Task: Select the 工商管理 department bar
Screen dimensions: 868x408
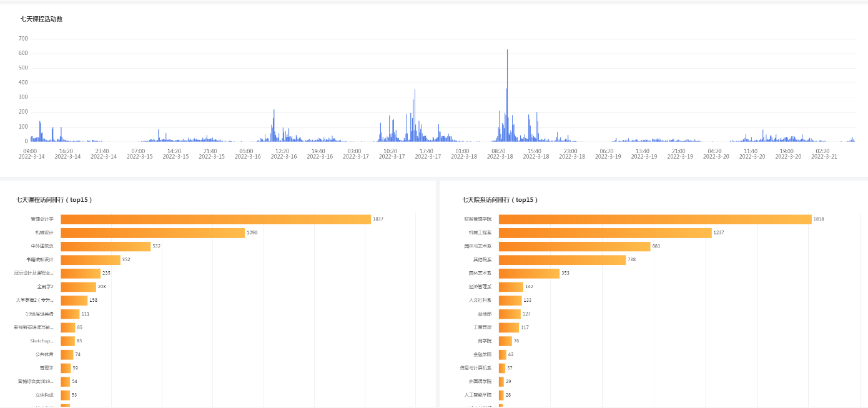Action: [509, 327]
